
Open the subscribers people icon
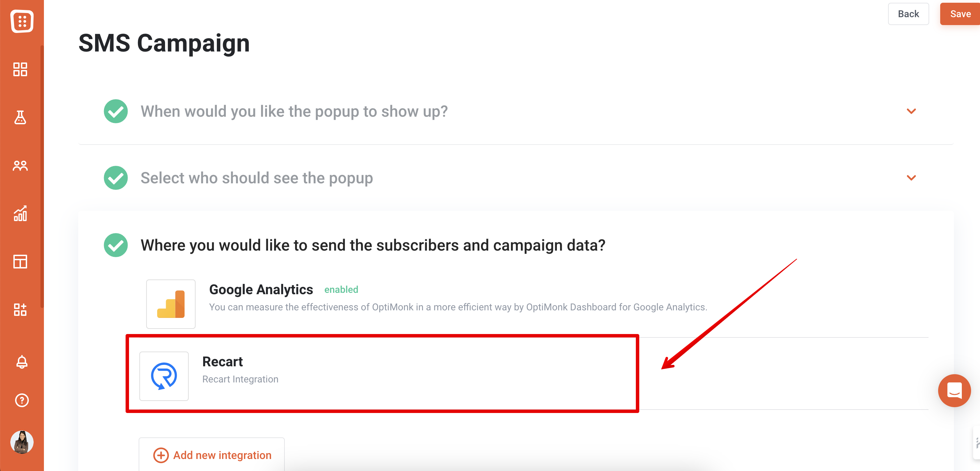(x=20, y=165)
